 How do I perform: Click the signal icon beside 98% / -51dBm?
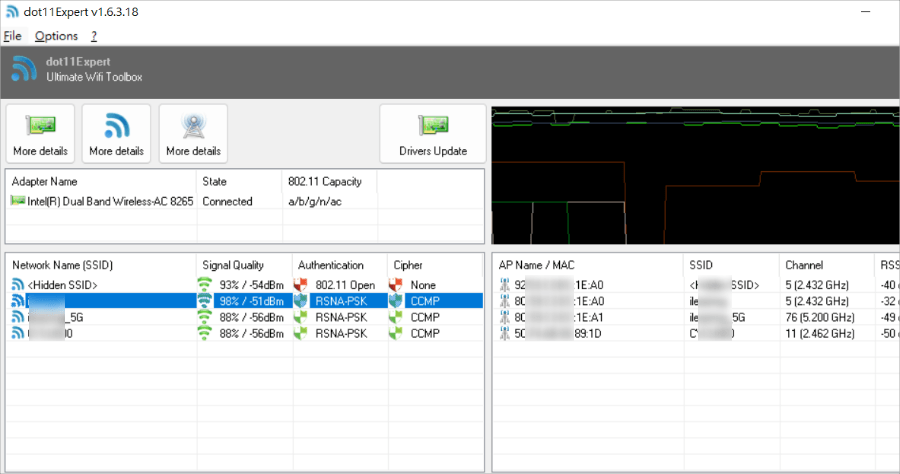[x=204, y=301]
